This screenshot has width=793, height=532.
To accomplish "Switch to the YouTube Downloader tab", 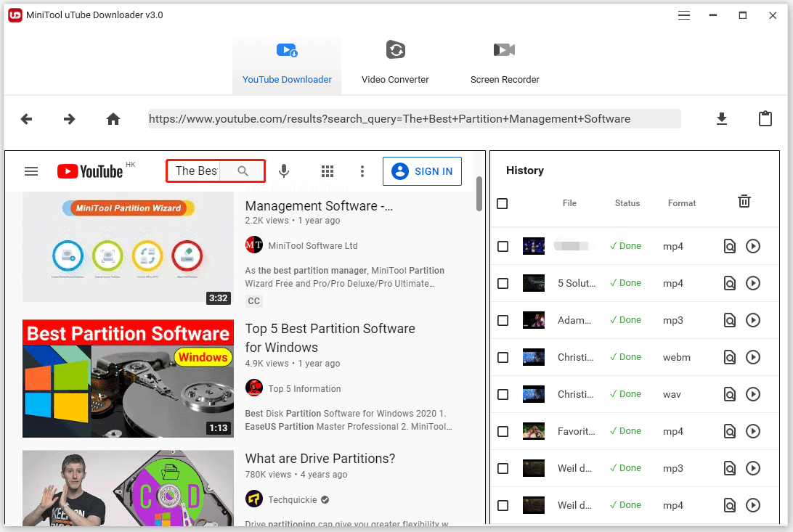I will [x=287, y=65].
